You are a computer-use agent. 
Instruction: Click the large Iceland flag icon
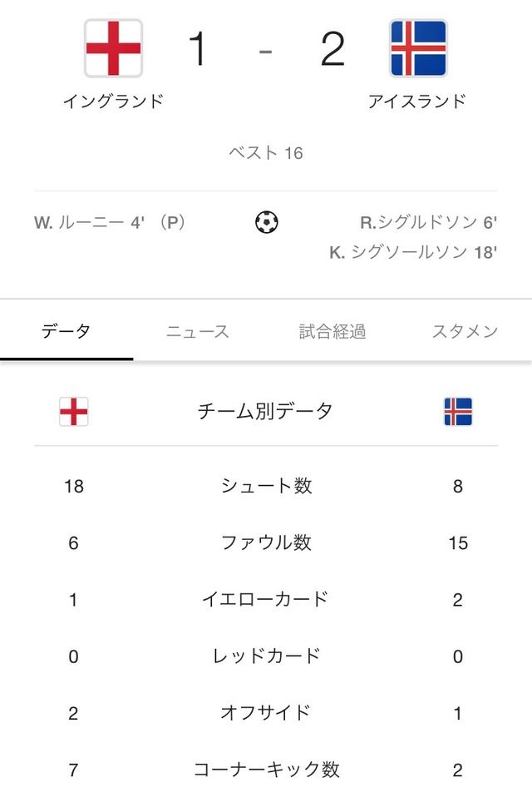tap(418, 48)
